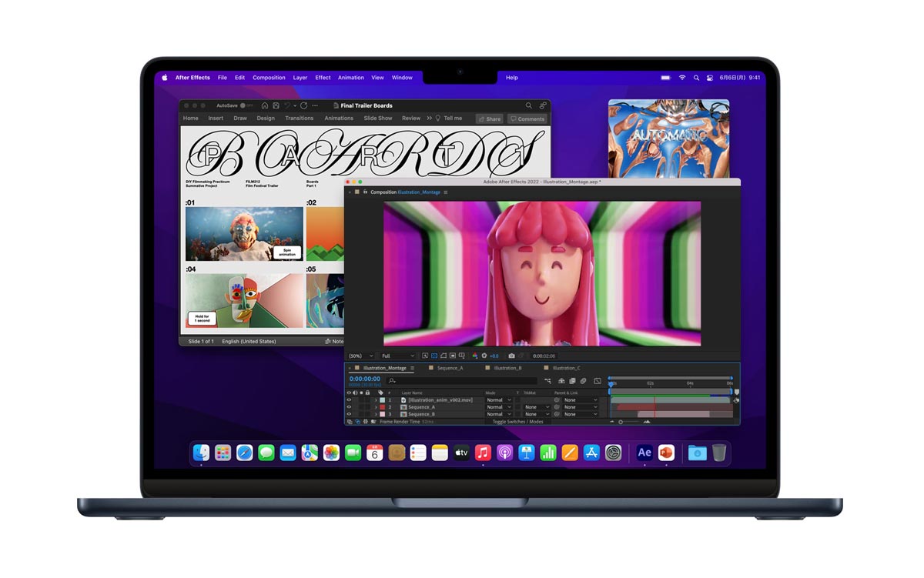Hide the Illustration_anim_v002.mov layer with eye

(349, 400)
